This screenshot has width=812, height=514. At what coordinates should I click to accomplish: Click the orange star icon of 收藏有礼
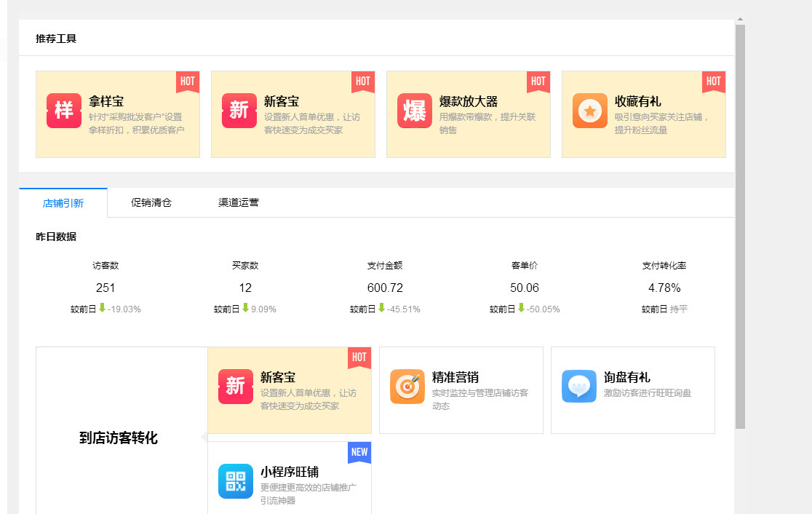coord(590,111)
